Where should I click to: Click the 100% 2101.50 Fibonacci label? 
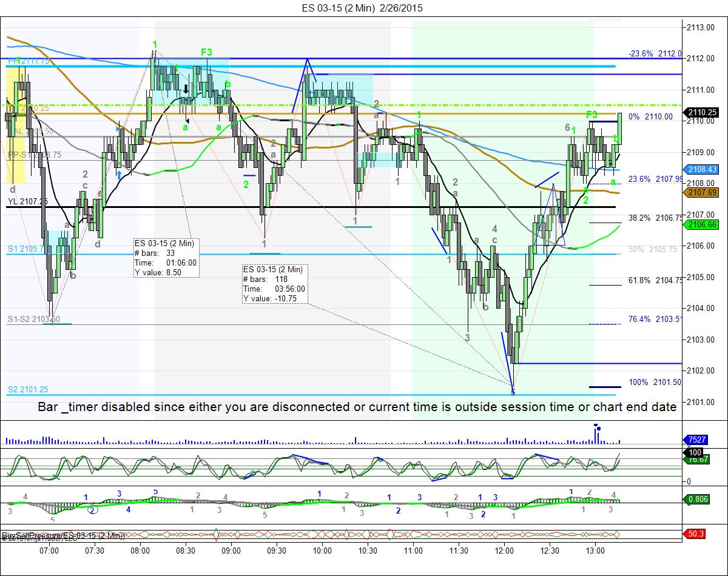point(655,382)
